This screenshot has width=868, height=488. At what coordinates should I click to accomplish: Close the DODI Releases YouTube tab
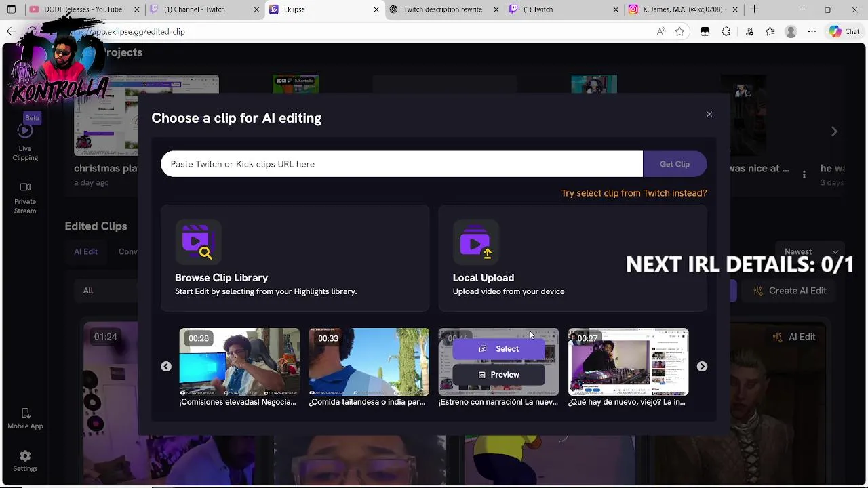pos(138,9)
